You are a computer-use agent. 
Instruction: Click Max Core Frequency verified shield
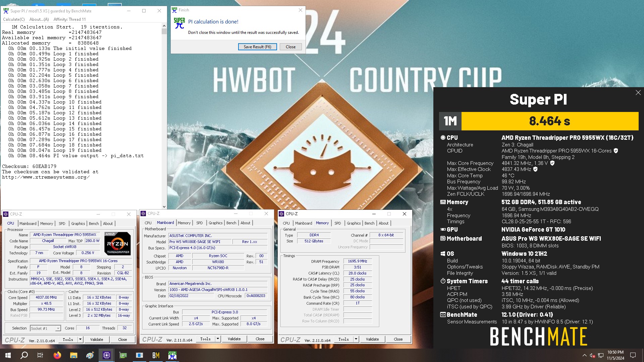[552, 163]
